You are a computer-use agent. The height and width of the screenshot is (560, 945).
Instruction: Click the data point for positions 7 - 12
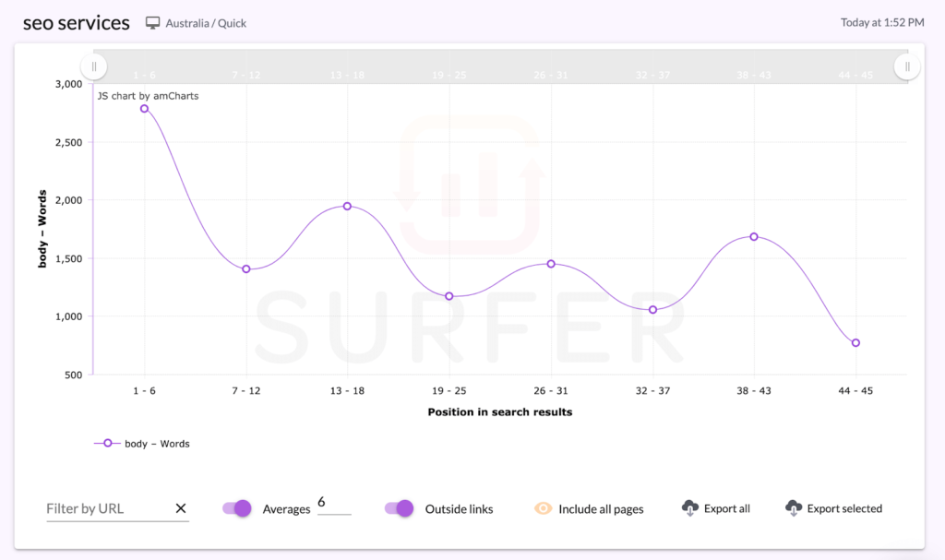pos(245,268)
